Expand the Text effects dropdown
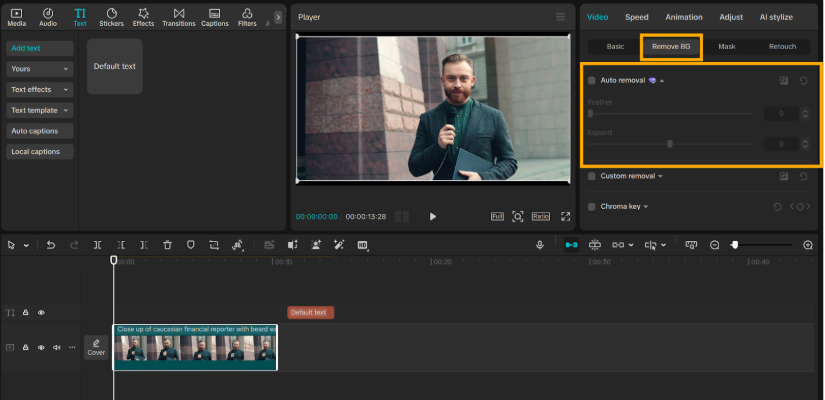This screenshot has width=825, height=400. pyautogui.click(x=40, y=89)
